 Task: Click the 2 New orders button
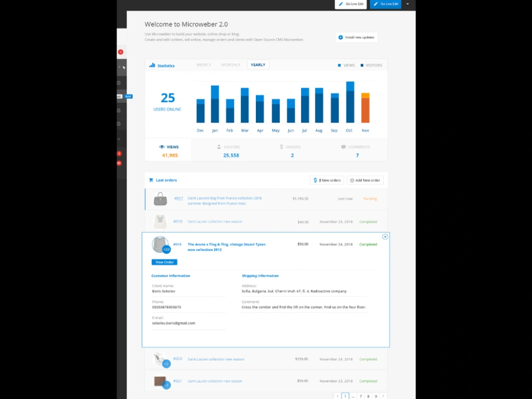327,180
